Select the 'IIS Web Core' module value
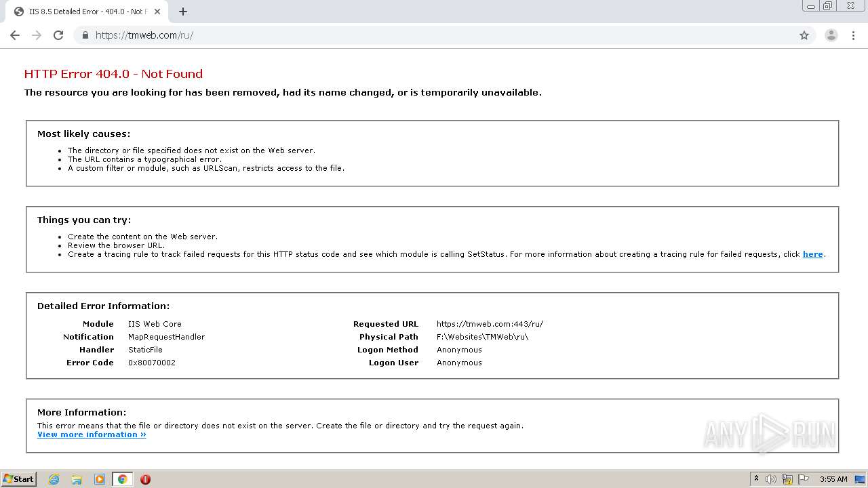This screenshot has height=488, width=868. (155, 324)
